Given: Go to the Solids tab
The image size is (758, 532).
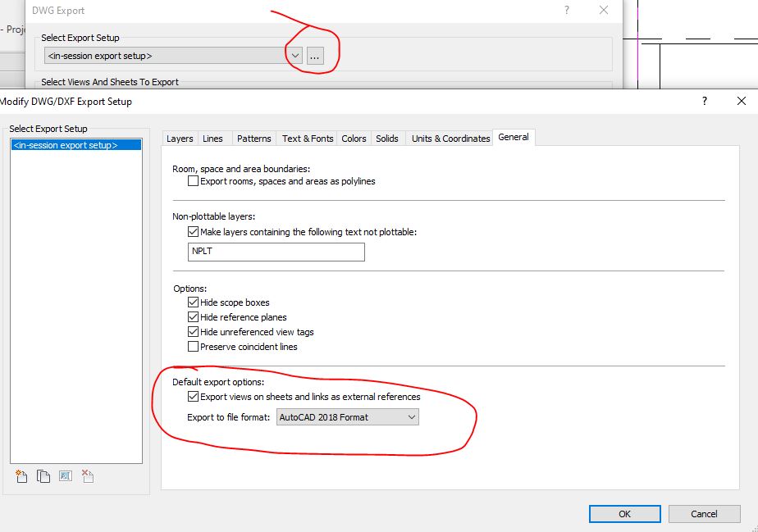Looking at the screenshot, I should pos(387,139).
